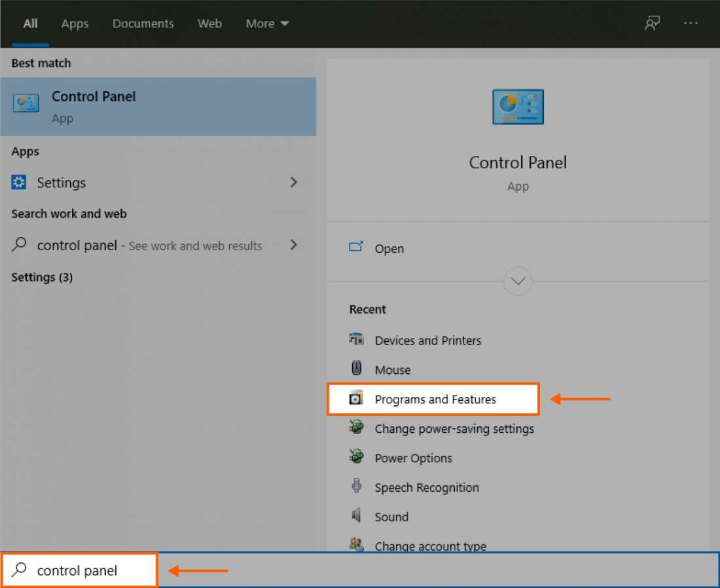Open Devices and Printers from Recent

[428, 340]
